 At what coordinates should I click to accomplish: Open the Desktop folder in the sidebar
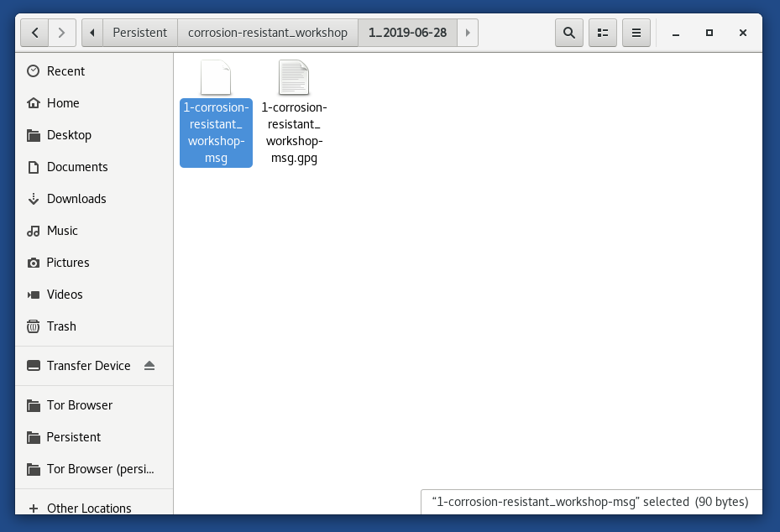pos(94,135)
